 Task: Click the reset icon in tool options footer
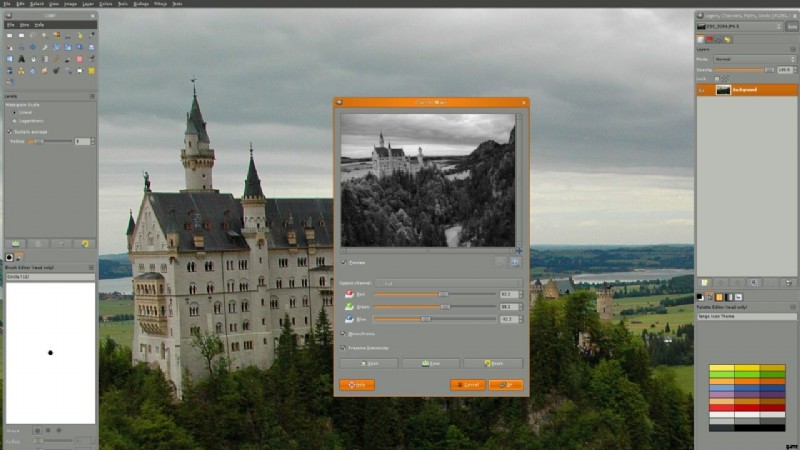click(x=85, y=243)
